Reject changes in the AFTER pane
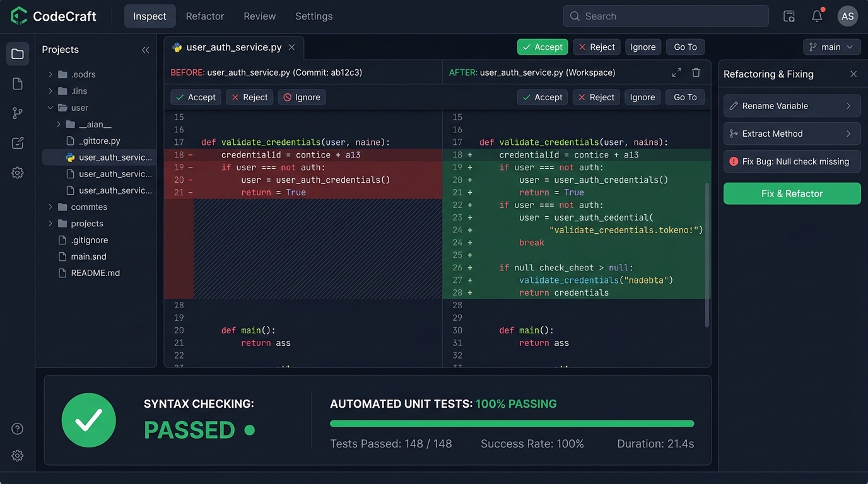 (596, 97)
